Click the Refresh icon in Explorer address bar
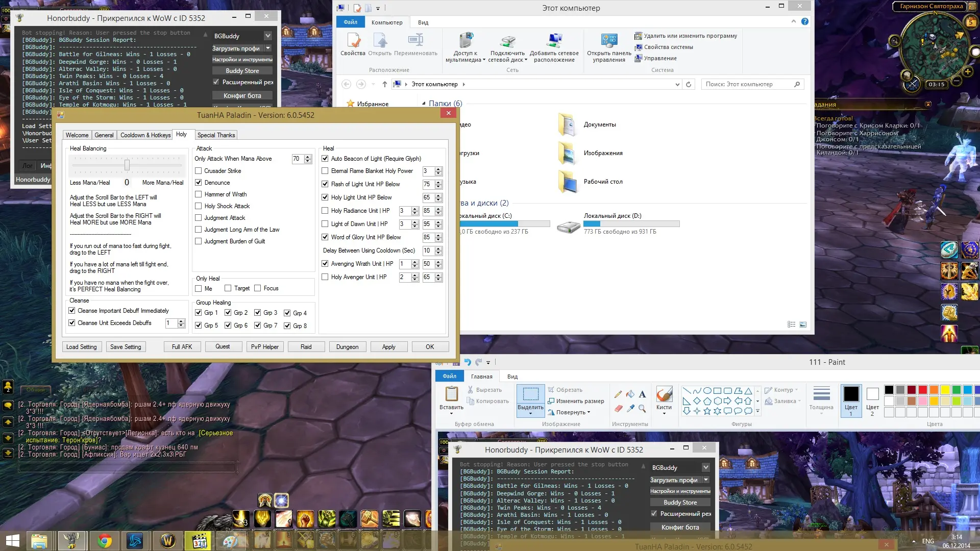 click(689, 84)
